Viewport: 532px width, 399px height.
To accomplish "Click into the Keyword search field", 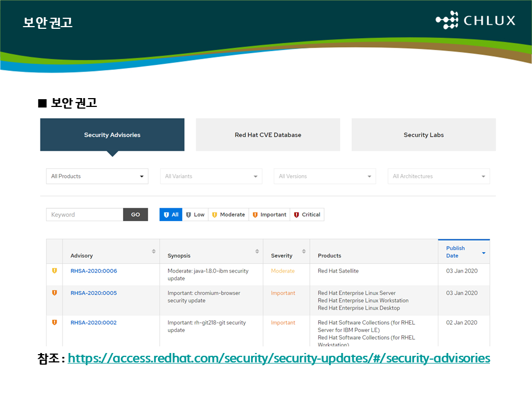I will [x=84, y=214].
